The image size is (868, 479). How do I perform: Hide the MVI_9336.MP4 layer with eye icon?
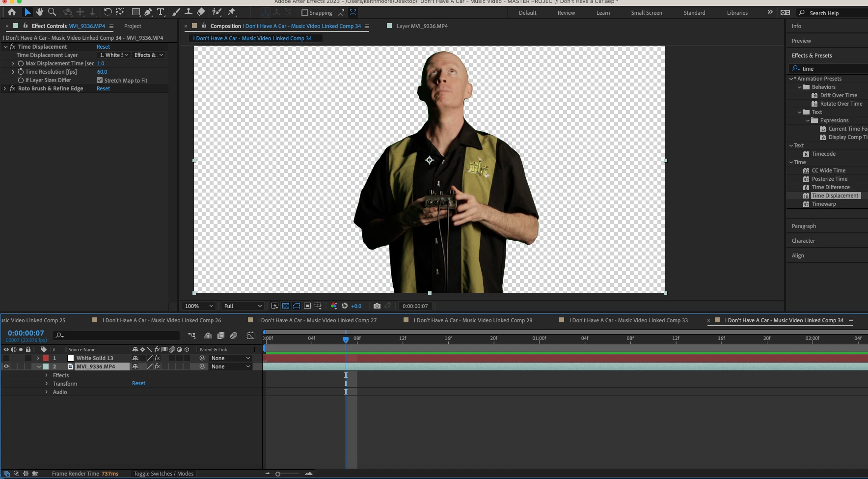[x=6, y=366]
